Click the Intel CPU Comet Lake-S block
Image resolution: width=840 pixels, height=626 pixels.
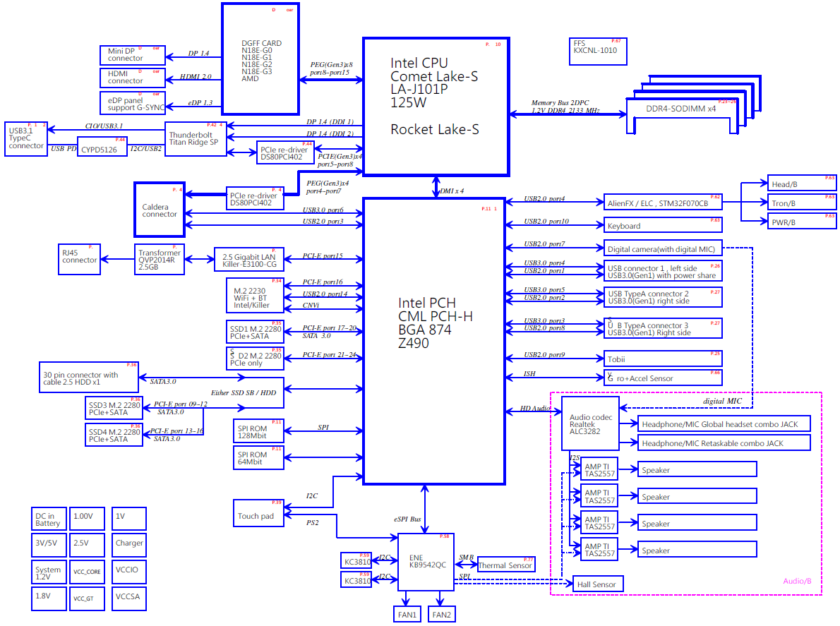[x=436, y=106]
